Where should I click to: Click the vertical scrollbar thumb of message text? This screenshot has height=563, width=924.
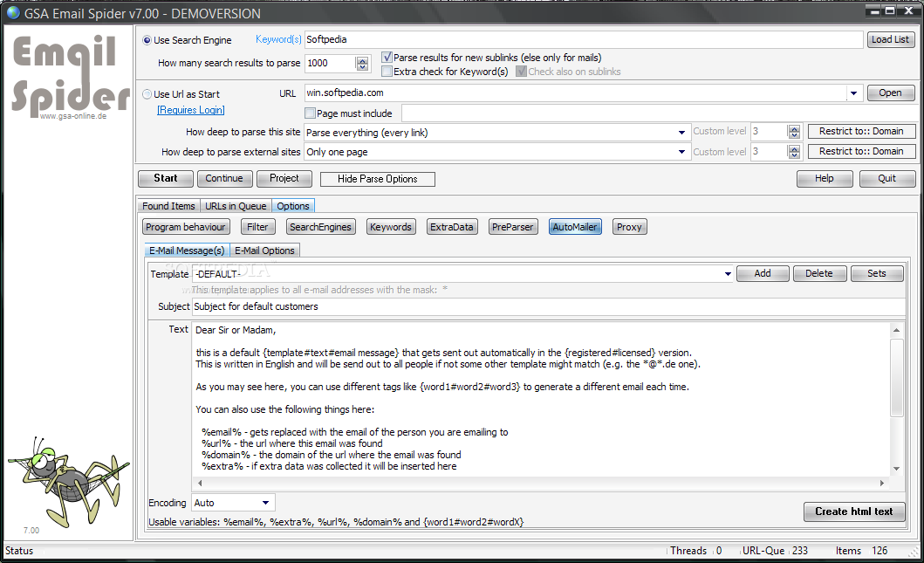(896, 377)
